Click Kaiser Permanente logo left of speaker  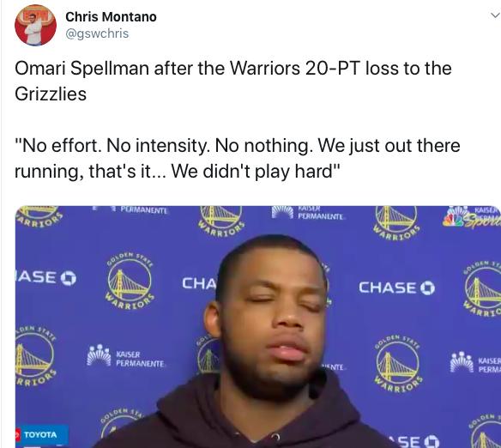tap(125, 355)
